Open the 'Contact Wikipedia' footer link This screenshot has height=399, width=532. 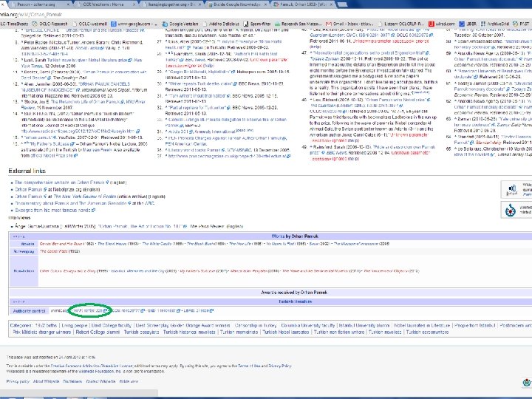(100, 381)
